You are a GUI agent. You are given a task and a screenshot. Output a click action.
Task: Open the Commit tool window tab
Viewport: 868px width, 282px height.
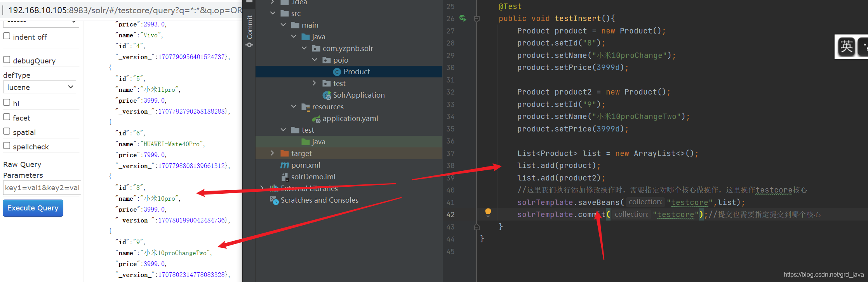(x=250, y=27)
